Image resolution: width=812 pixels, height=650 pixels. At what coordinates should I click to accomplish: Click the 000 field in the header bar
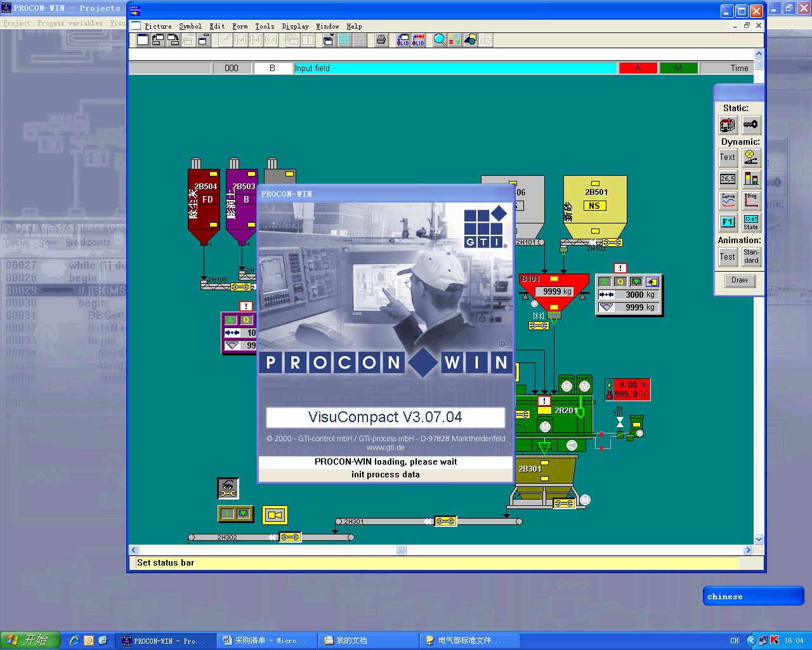click(232, 68)
